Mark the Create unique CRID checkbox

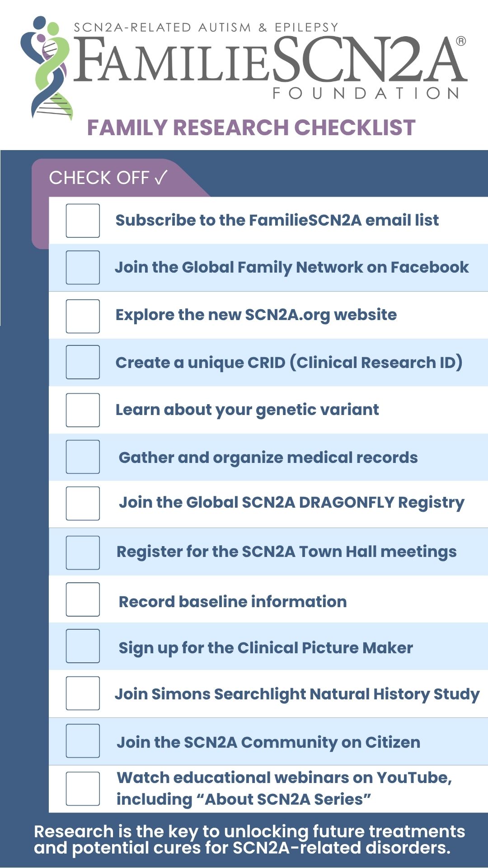click(83, 362)
